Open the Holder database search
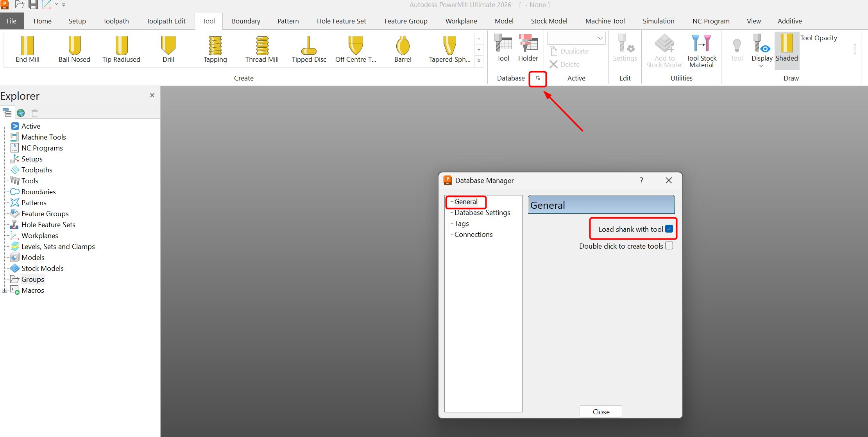 [x=528, y=48]
